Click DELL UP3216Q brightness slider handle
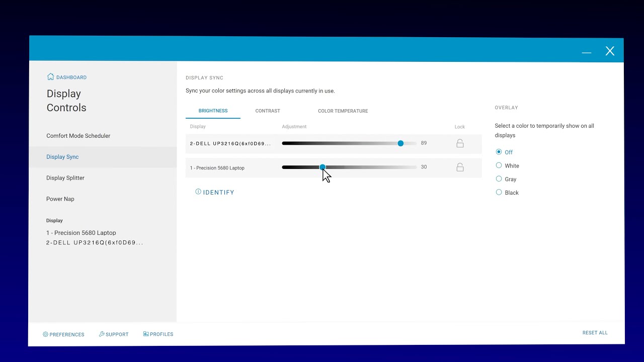This screenshot has height=362, width=644. [400, 143]
